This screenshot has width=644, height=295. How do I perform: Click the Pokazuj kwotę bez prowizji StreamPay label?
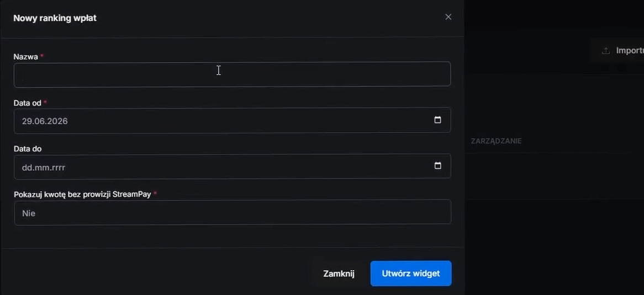click(82, 195)
